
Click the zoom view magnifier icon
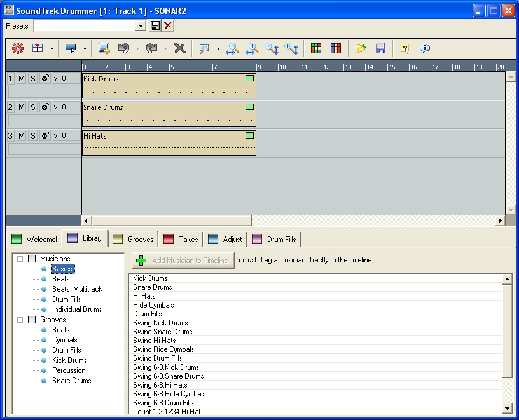coord(204,48)
